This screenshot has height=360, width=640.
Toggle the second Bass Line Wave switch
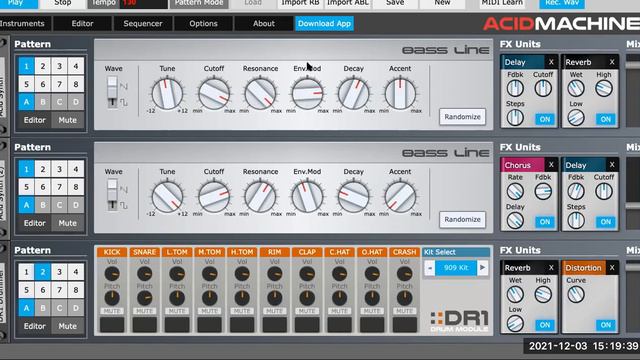click(x=112, y=195)
